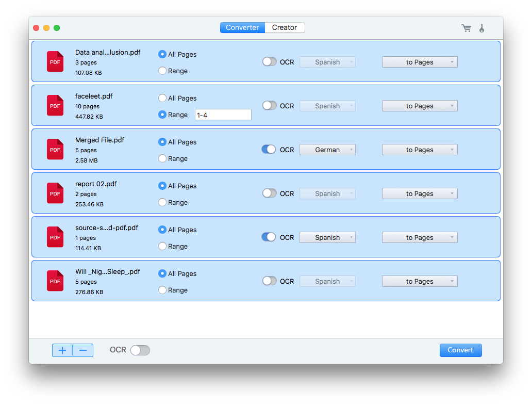The image size is (532, 405).
Task: Select the Data anal...lusion.pdf file icon
Action: [55, 61]
